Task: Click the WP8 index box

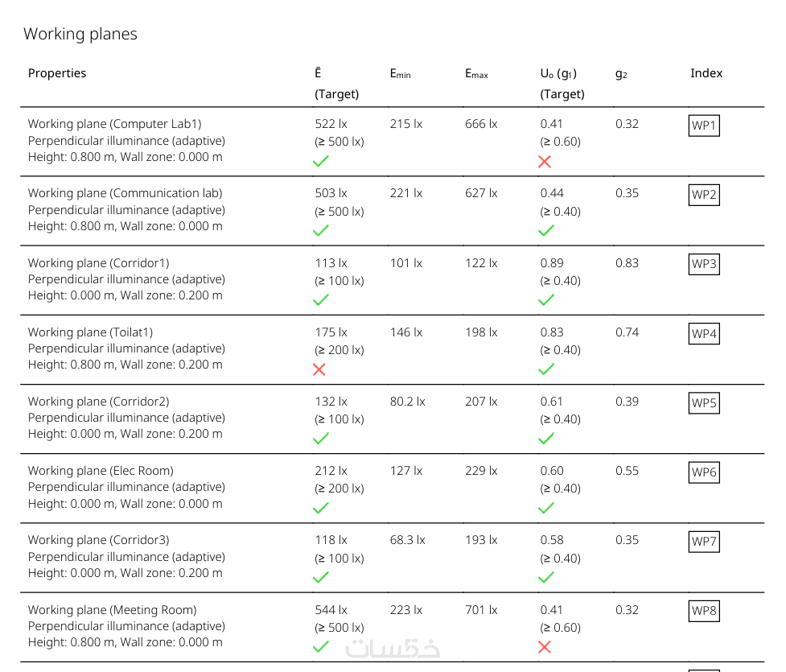Action: [x=703, y=611]
